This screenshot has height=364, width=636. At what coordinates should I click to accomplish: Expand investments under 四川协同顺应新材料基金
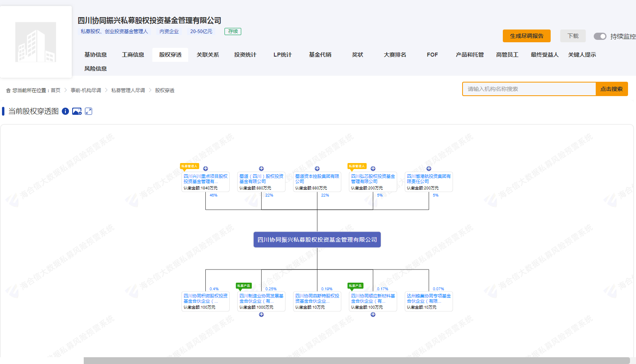coord(373,315)
